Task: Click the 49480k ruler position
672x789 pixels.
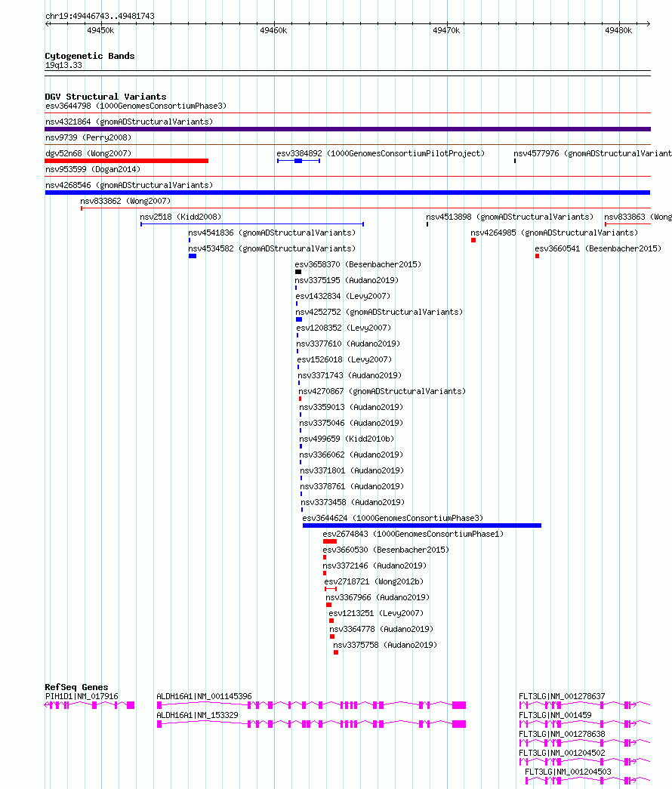Action: (618, 31)
